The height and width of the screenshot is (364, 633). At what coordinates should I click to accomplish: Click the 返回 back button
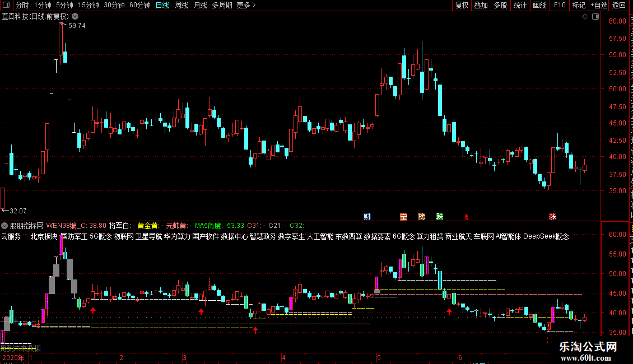619,5
